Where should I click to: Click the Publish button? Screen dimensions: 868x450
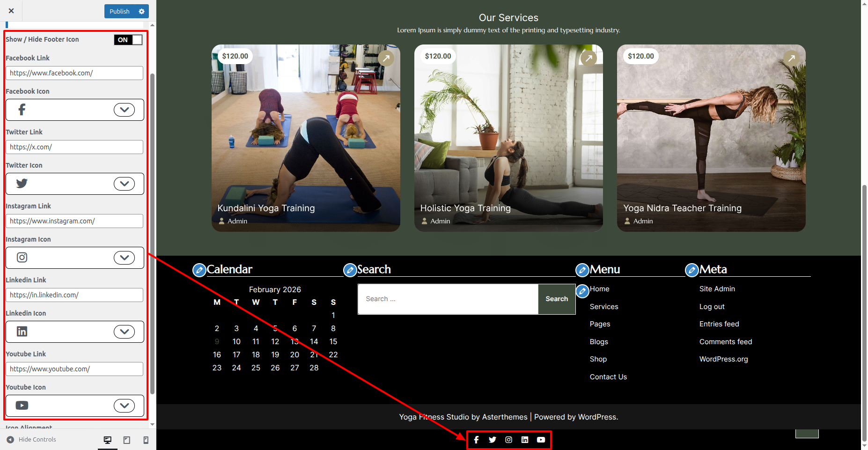coord(119,11)
